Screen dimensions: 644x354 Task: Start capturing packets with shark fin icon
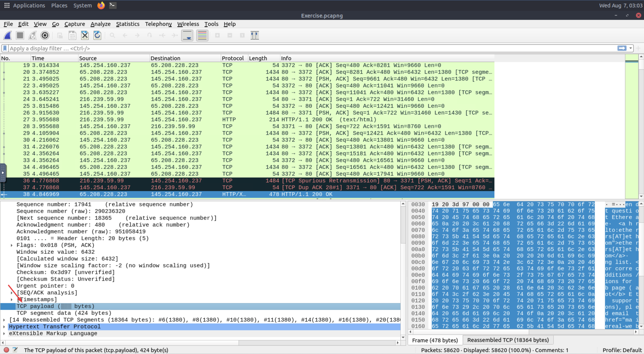[x=8, y=35]
